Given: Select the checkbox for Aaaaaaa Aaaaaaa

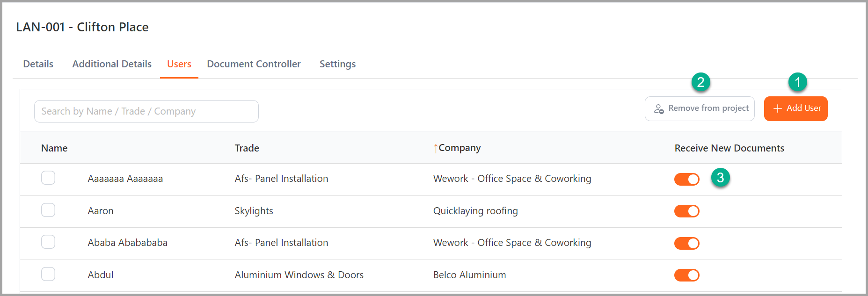Looking at the screenshot, I should [48, 178].
